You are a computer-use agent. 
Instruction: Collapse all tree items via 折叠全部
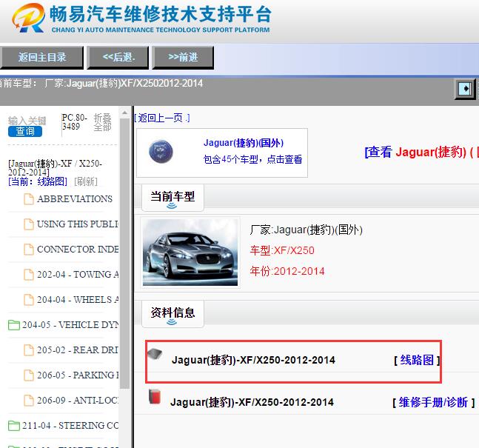point(102,122)
